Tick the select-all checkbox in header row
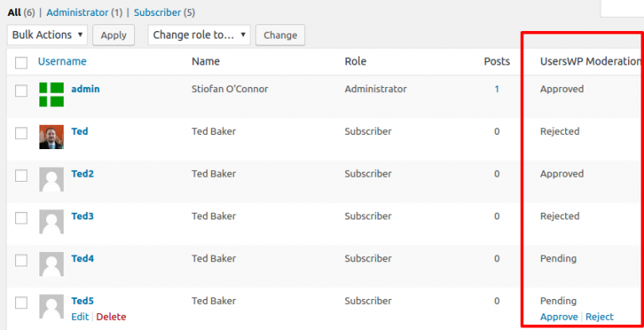Image resolution: width=644 pixels, height=330 pixels. click(x=21, y=63)
